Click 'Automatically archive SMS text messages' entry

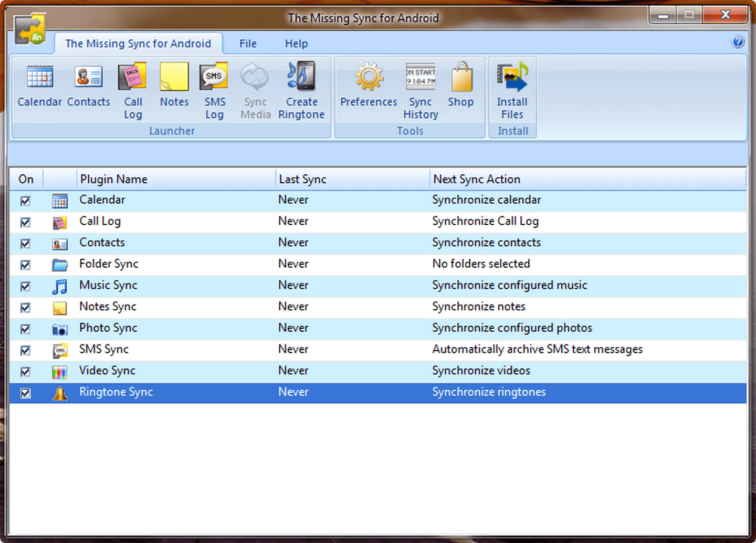click(538, 349)
